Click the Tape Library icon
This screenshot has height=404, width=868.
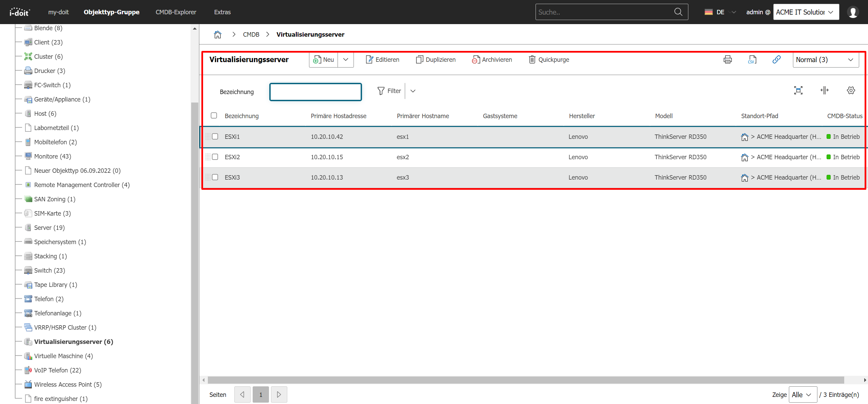pyautogui.click(x=28, y=284)
